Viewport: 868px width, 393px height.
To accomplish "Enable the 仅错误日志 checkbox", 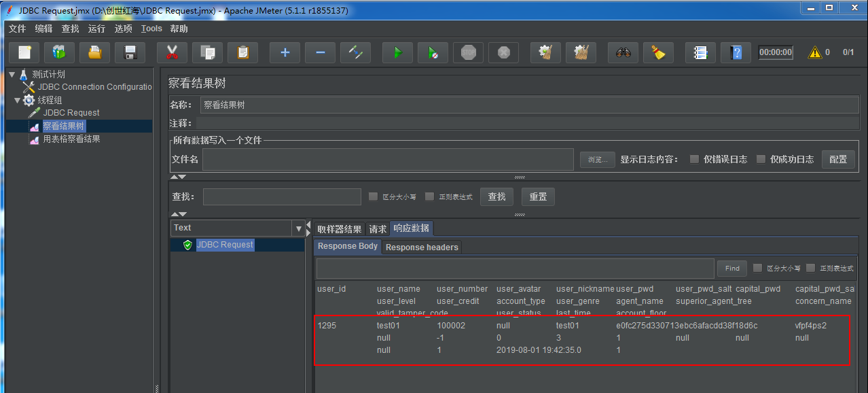I will click(x=694, y=159).
